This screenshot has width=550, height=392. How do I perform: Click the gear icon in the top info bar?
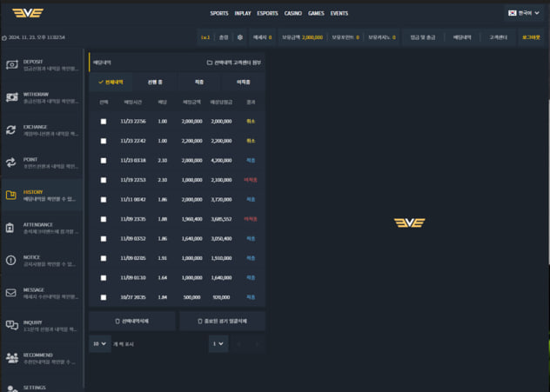(240, 37)
